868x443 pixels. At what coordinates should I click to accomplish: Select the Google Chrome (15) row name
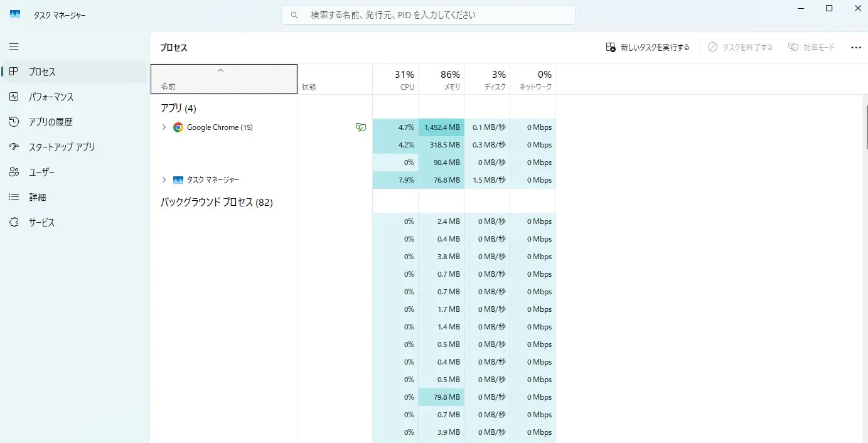click(220, 127)
